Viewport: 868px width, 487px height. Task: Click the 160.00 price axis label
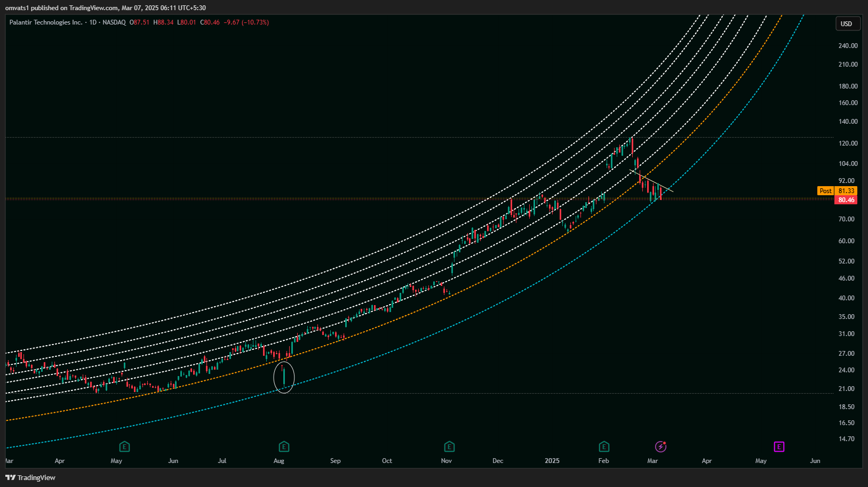(x=848, y=103)
